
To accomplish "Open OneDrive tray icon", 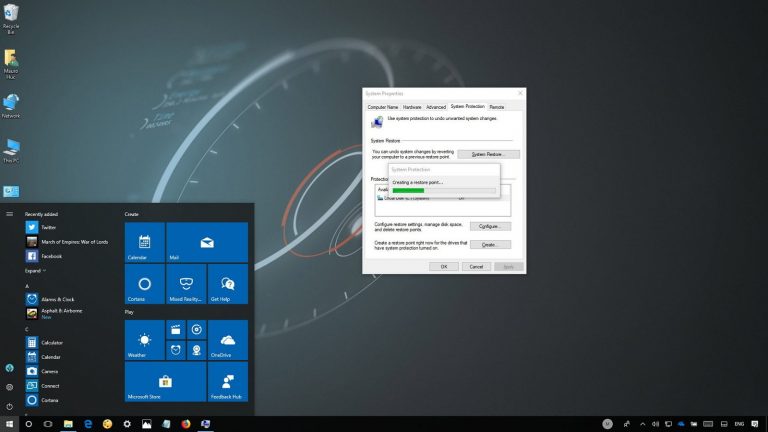I will click(x=681, y=424).
